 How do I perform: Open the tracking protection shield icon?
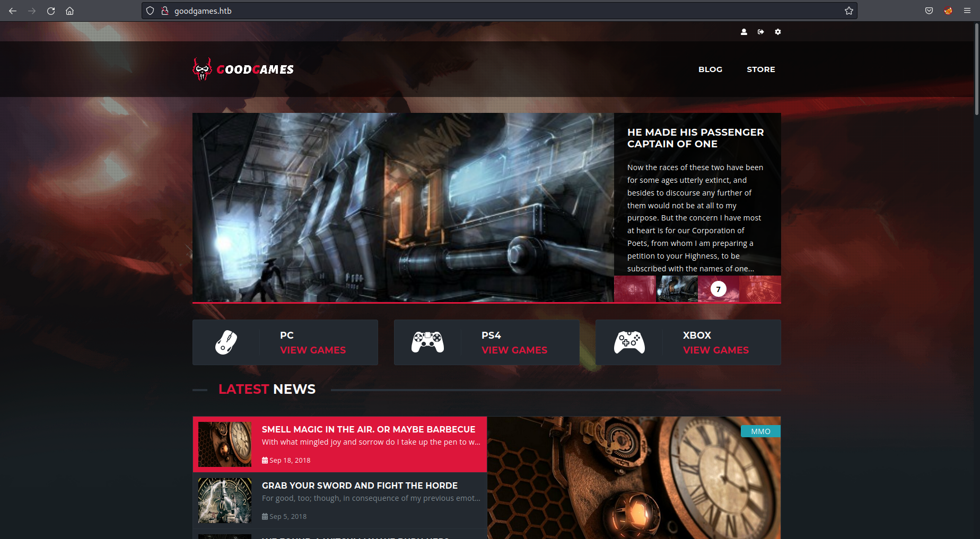(x=150, y=11)
